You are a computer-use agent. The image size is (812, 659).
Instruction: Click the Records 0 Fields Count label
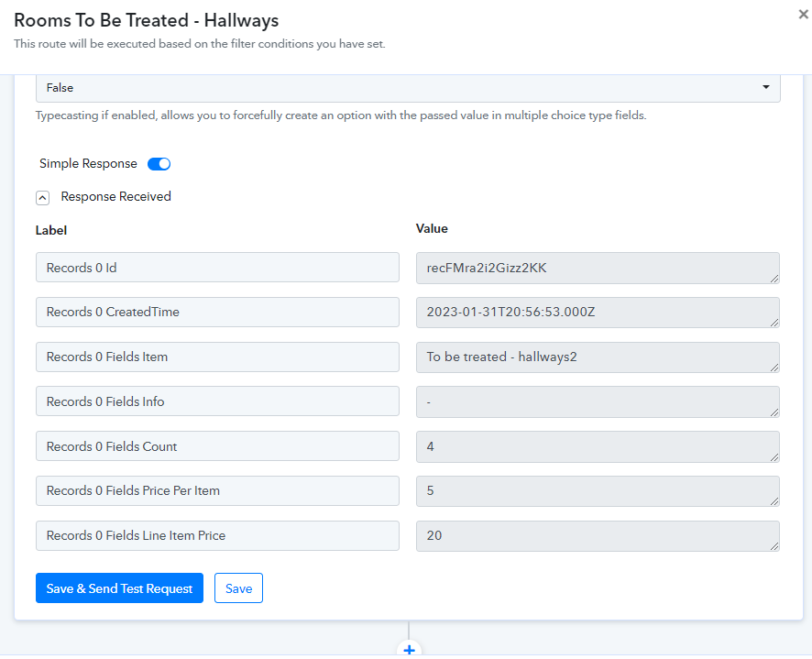pos(217,446)
